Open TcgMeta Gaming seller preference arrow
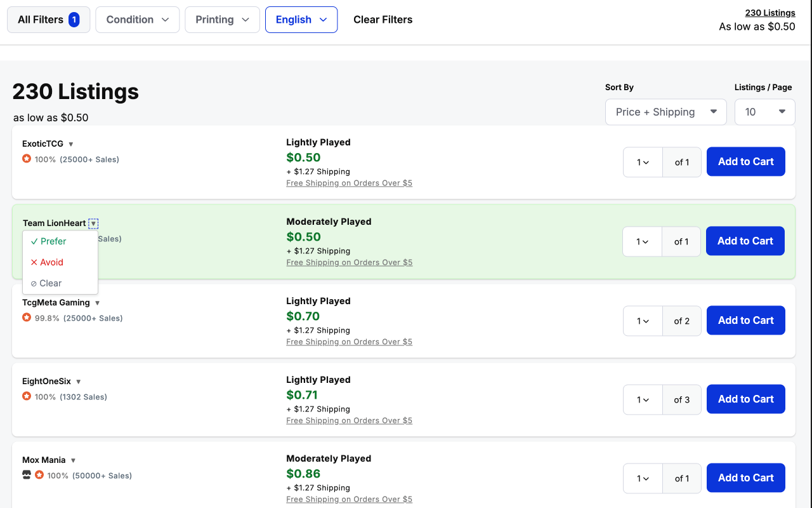Screen dimensions: 812x508 (98, 303)
